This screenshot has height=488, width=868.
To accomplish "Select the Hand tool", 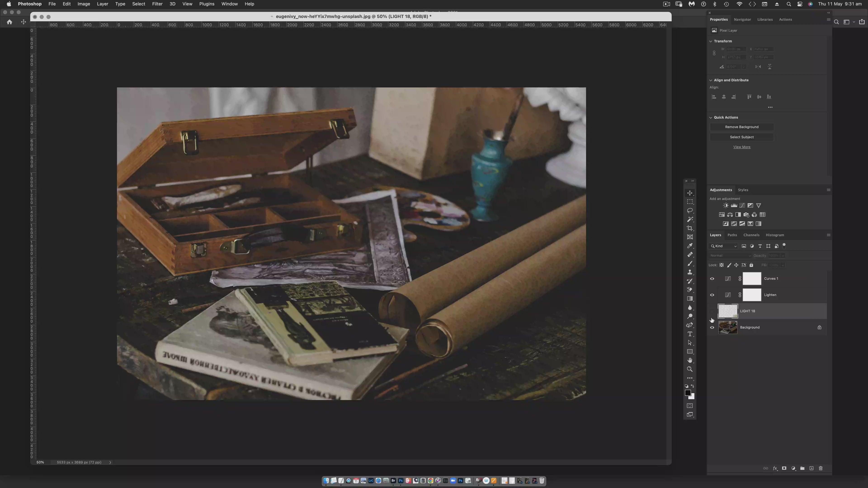I will tap(690, 360).
